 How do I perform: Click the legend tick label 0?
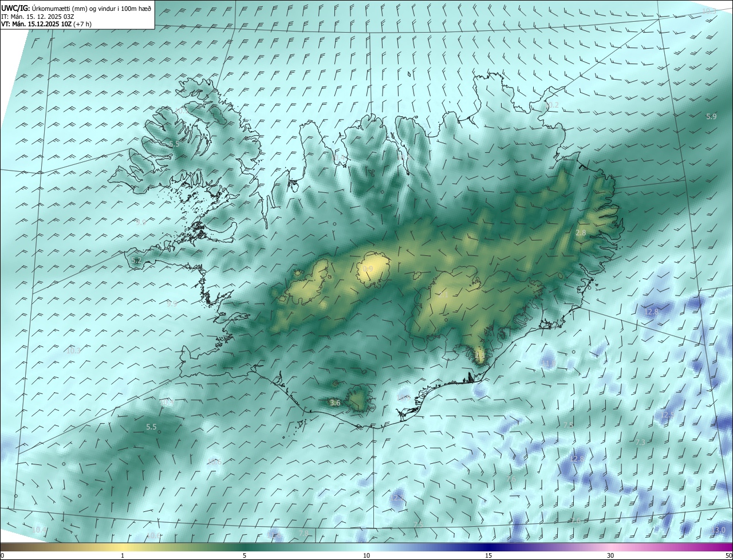pyautogui.click(x=2, y=555)
